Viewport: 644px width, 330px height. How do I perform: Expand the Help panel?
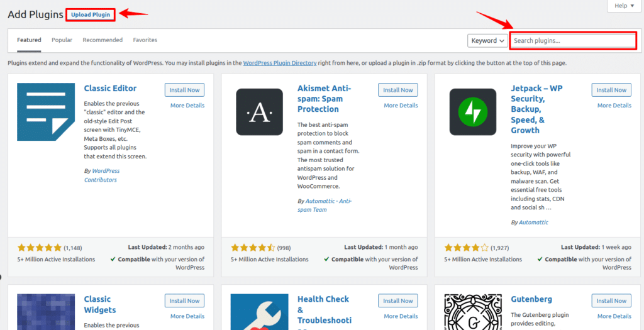click(x=625, y=6)
